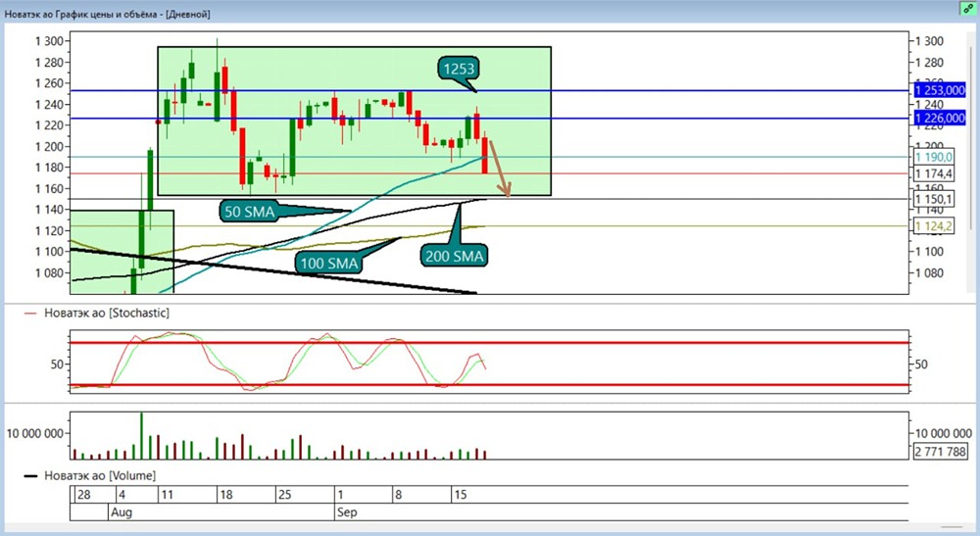
Task: Select the 1 190,0 price axis marker
Action: pyautogui.click(x=933, y=157)
